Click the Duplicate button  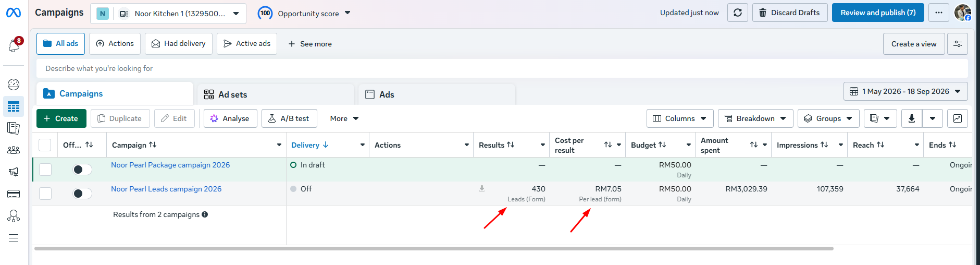120,118
